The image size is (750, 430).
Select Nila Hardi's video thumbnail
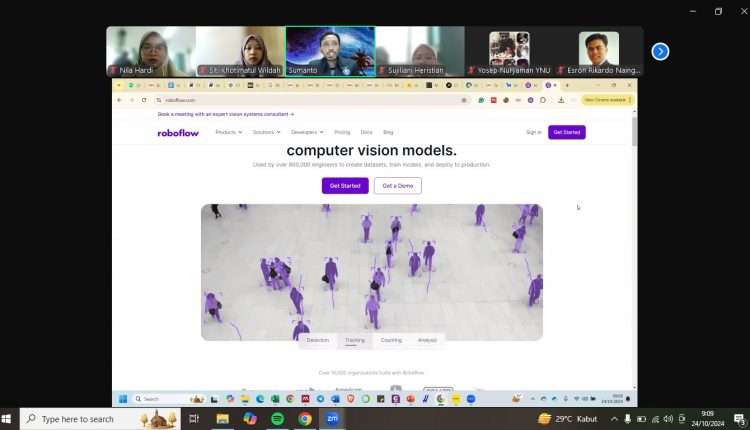pyautogui.click(x=151, y=52)
